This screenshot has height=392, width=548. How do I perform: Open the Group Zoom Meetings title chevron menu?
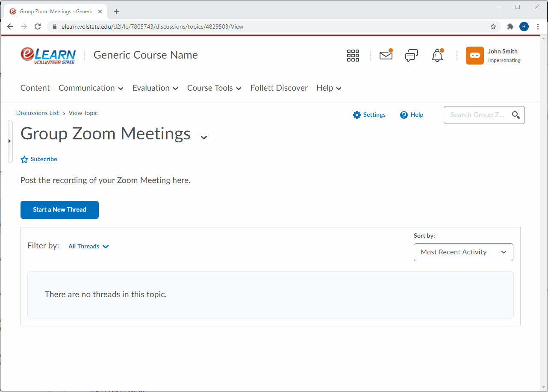click(204, 136)
